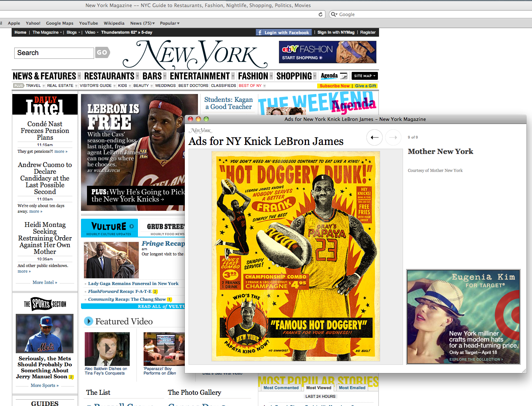Open the Google Maps bookmark
This screenshot has width=532, height=406.
tap(60, 23)
